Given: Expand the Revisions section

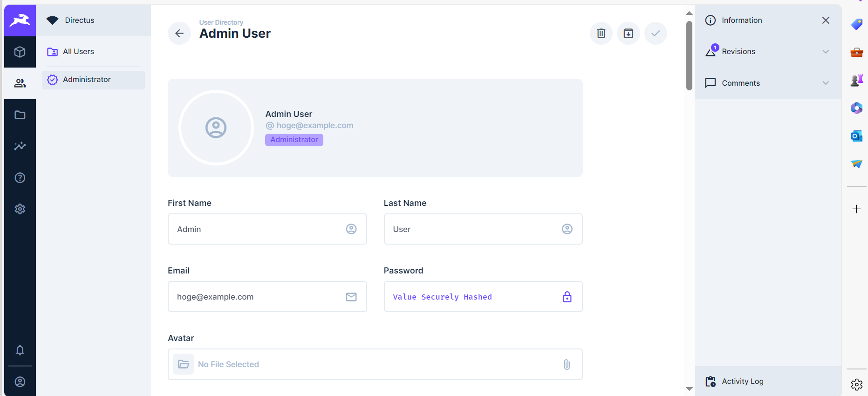Looking at the screenshot, I should (768, 52).
